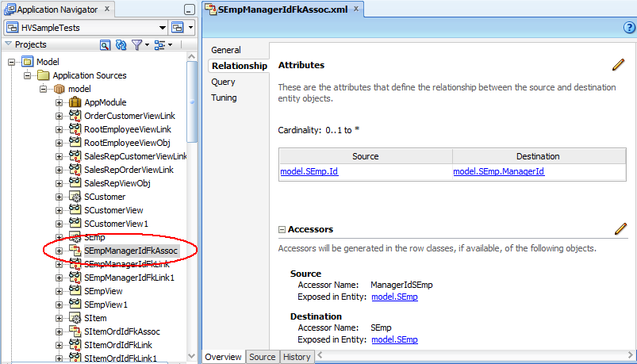The image size is (637, 364).
Task: Click the SEmpView view object icon
Action: pos(75,291)
